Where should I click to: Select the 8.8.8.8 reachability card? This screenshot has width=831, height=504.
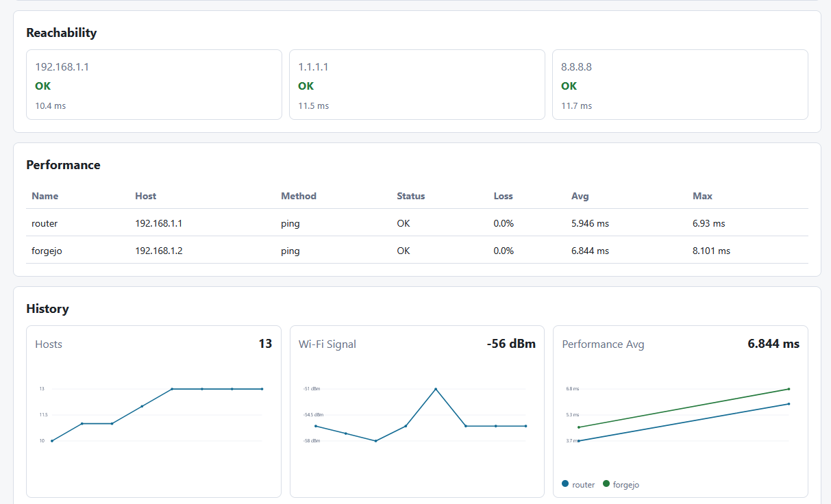680,84
